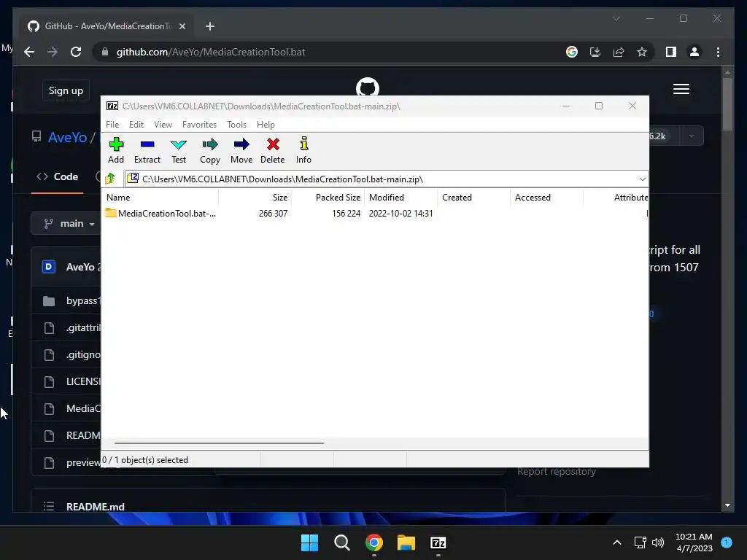Sort by the Created column header
Screen dimensions: 747x560
(x=474, y=197)
